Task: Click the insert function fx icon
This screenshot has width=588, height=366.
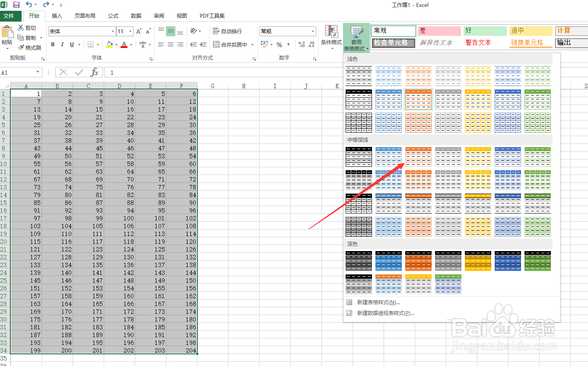Action: tap(95, 73)
